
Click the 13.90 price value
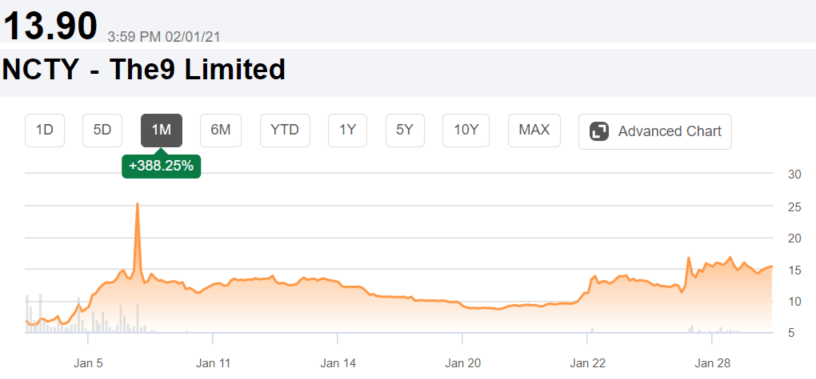coord(50,26)
